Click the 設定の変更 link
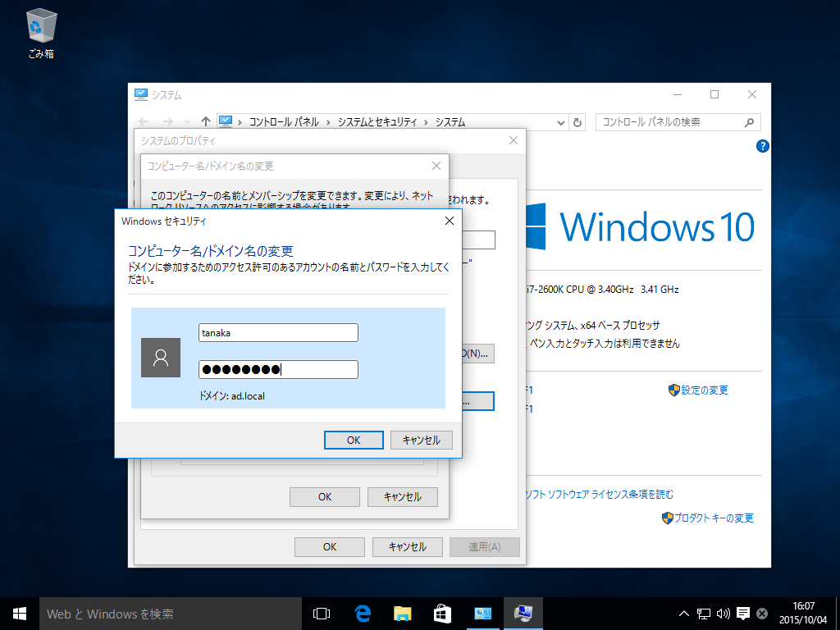Screen dimensions: 840x630 [705, 390]
